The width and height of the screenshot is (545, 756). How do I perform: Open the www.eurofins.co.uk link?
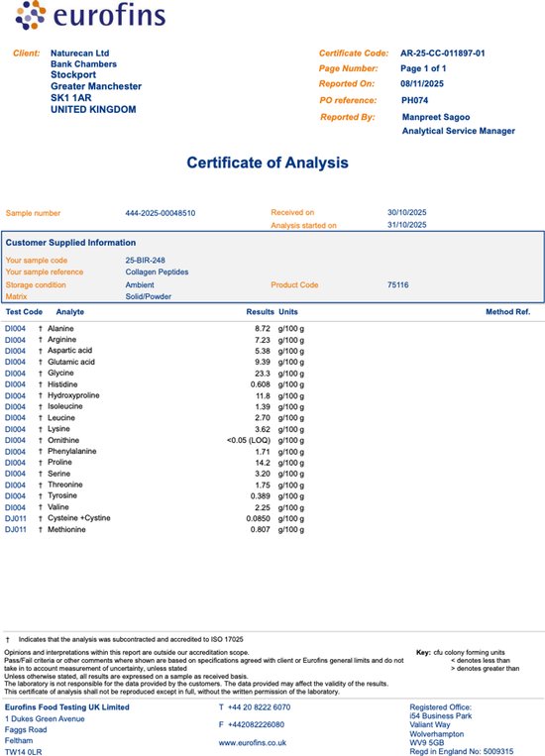[x=253, y=742]
